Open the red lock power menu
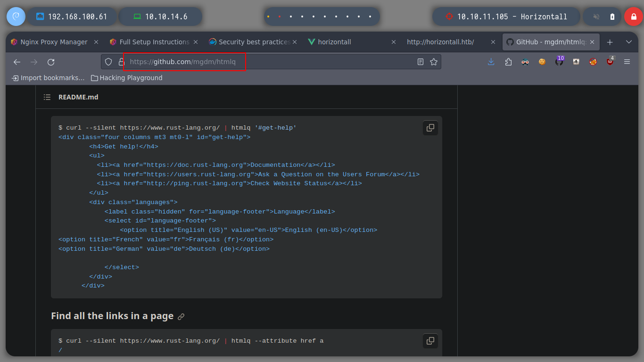644x362 pixels. click(633, 16)
